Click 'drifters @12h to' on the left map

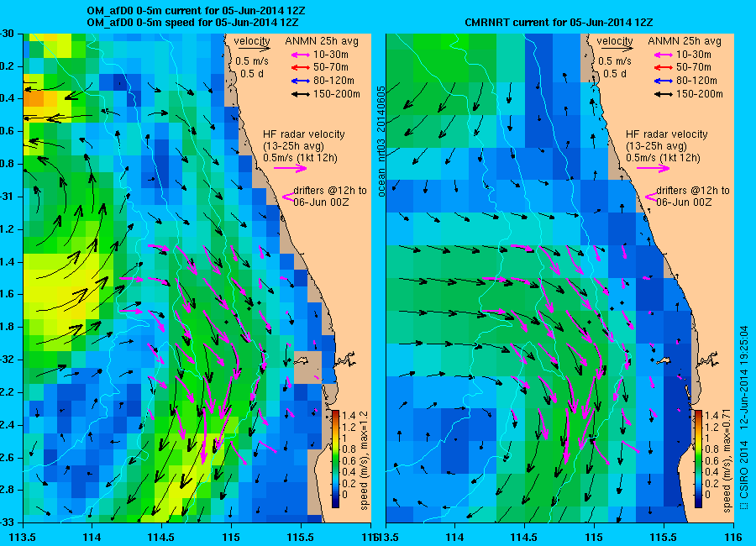(330, 191)
